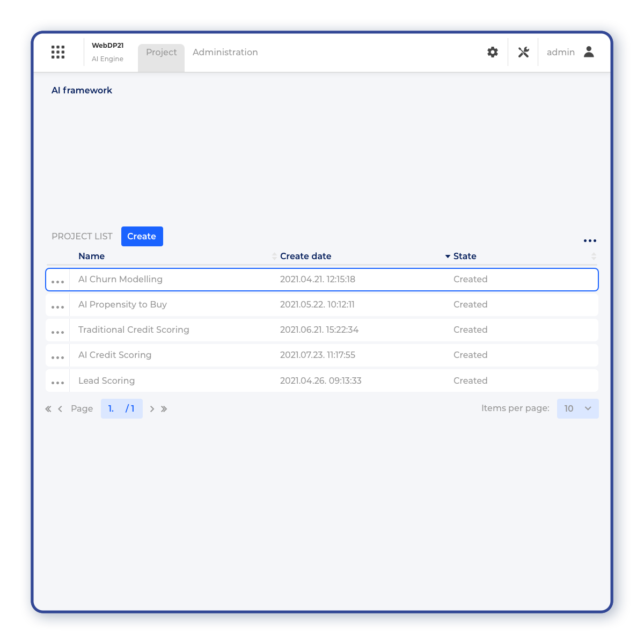The width and height of the screenshot is (644, 644).
Task: Expand the Items per page dropdown
Action: (x=577, y=408)
